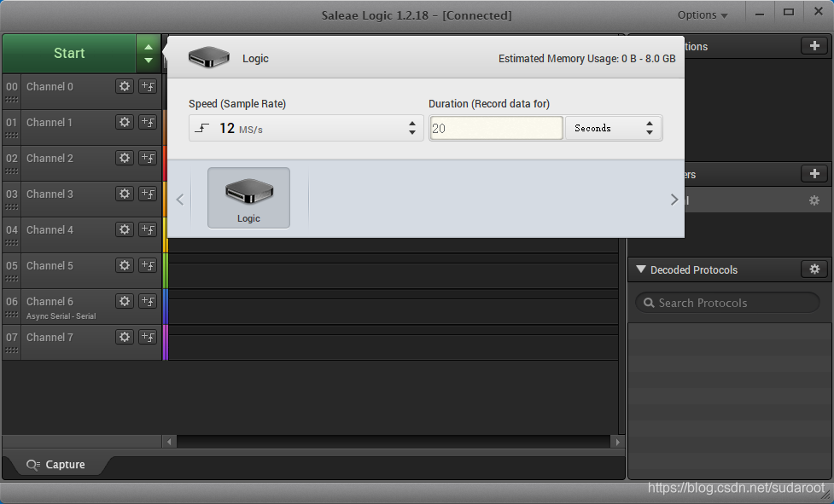Open Channel 3 settings gear
The image size is (834, 504).
[125, 194]
